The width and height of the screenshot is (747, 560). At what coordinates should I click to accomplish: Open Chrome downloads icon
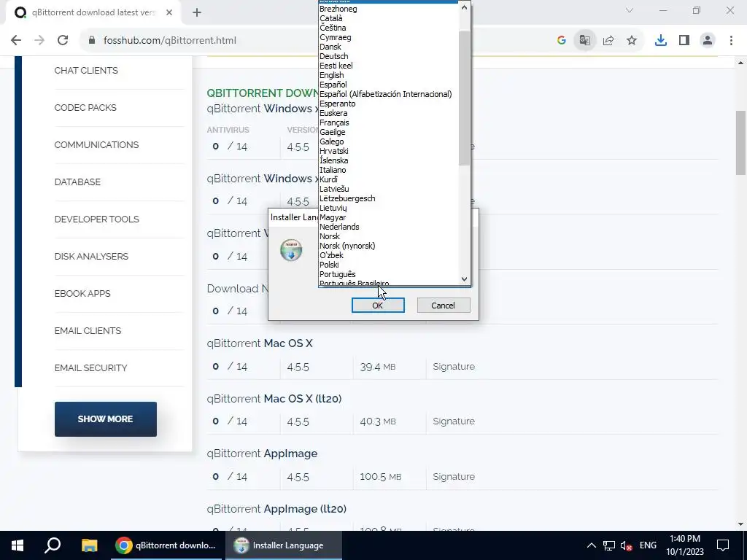(661, 41)
